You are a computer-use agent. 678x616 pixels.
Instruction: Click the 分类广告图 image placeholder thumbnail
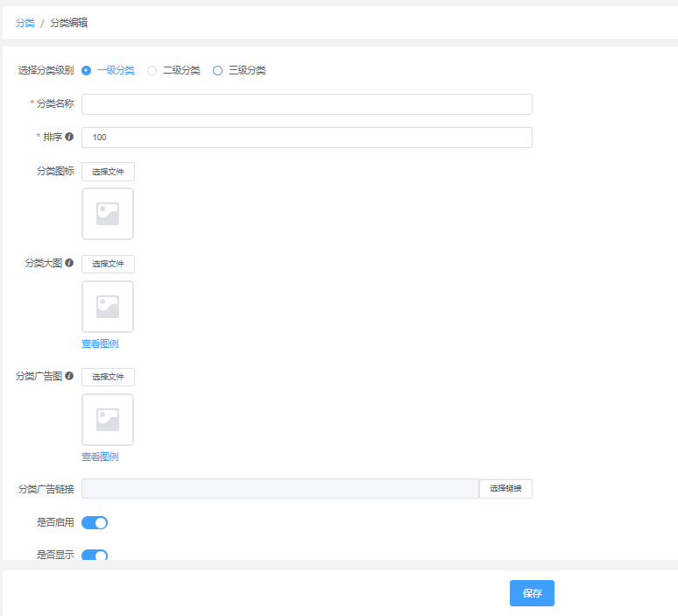108,420
